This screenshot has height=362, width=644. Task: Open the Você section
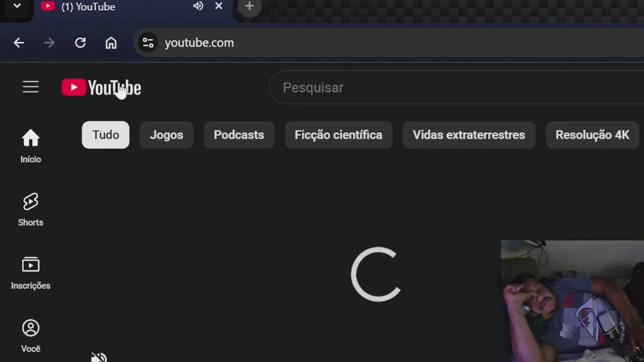pos(31,336)
